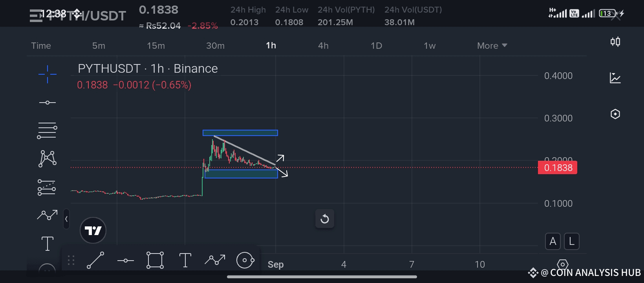Toggle logarithmic scale with the L button
This screenshot has height=283, width=644.
coord(572,241)
